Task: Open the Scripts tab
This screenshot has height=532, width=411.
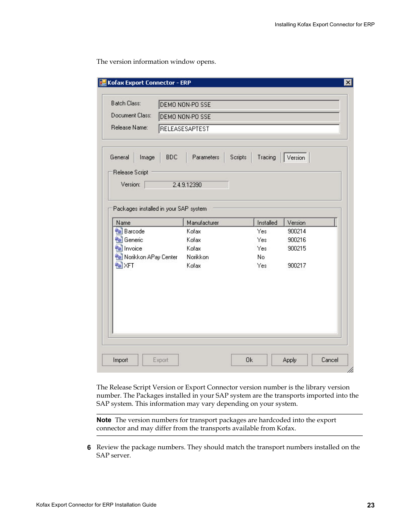Action: coord(238,157)
